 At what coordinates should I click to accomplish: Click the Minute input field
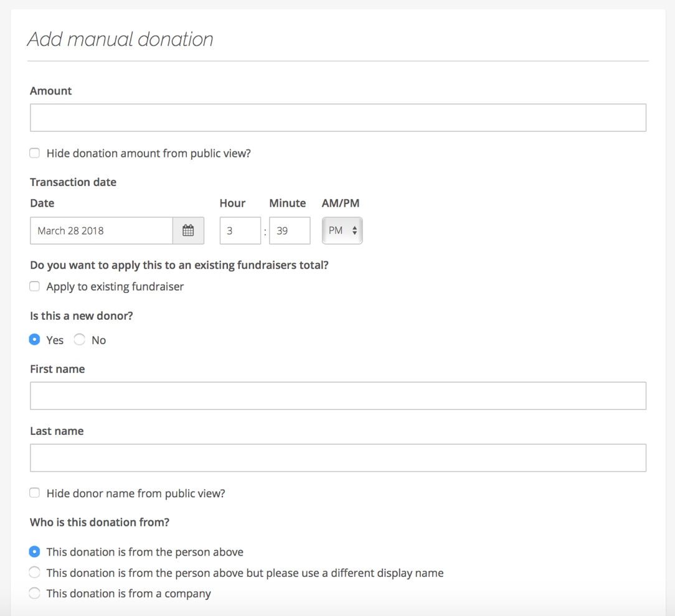click(x=290, y=231)
